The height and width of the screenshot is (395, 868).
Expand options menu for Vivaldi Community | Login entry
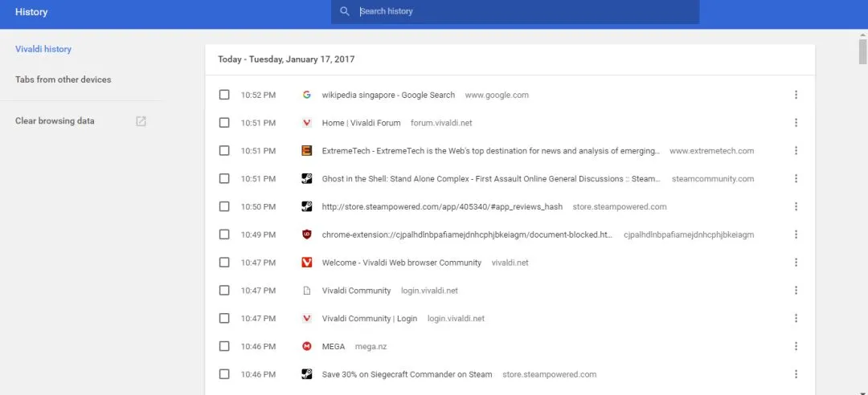796,318
